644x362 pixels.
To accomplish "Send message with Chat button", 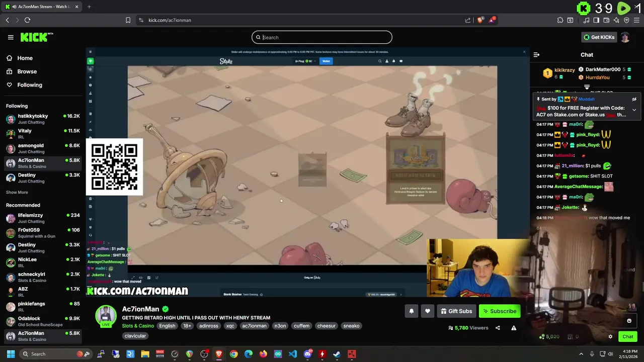I will pos(628,337).
